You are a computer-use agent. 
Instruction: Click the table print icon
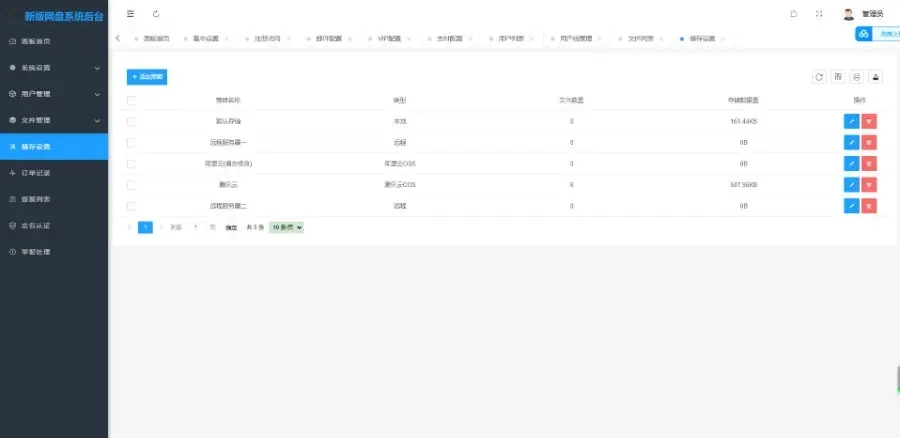click(857, 77)
